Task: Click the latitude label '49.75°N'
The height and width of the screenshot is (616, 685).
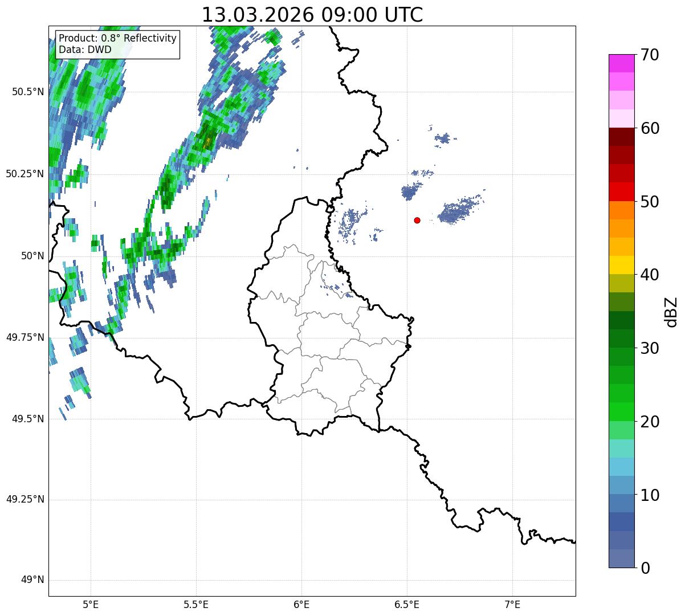Action: tap(25, 337)
